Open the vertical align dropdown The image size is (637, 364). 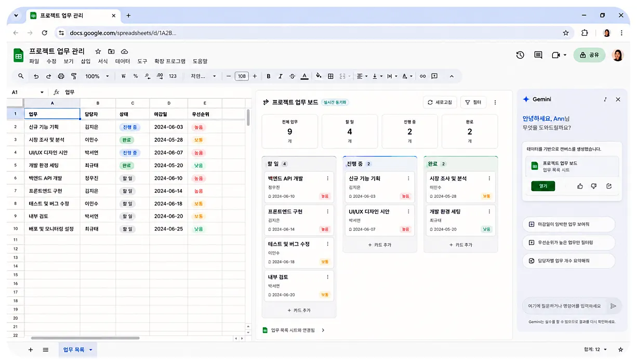click(377, 76)
